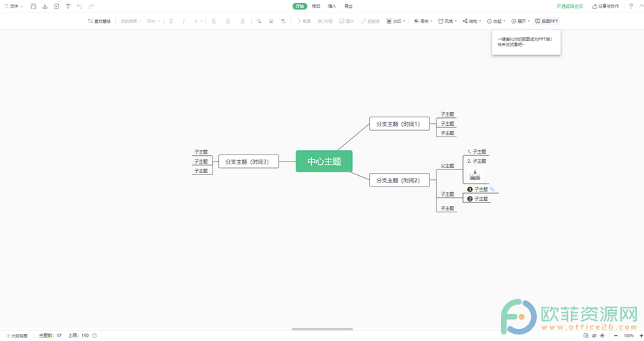Open the help question mark icon
644x341 pixels.
pos(631,6)
